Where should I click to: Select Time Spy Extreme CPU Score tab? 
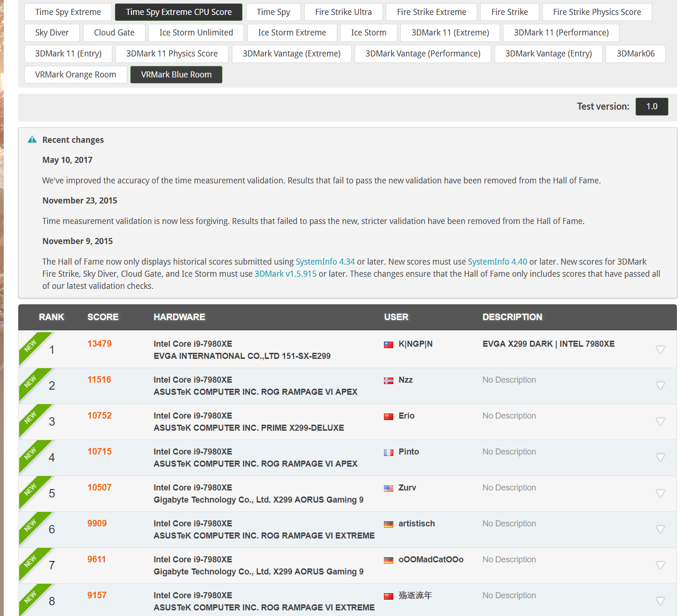(179, 12)
